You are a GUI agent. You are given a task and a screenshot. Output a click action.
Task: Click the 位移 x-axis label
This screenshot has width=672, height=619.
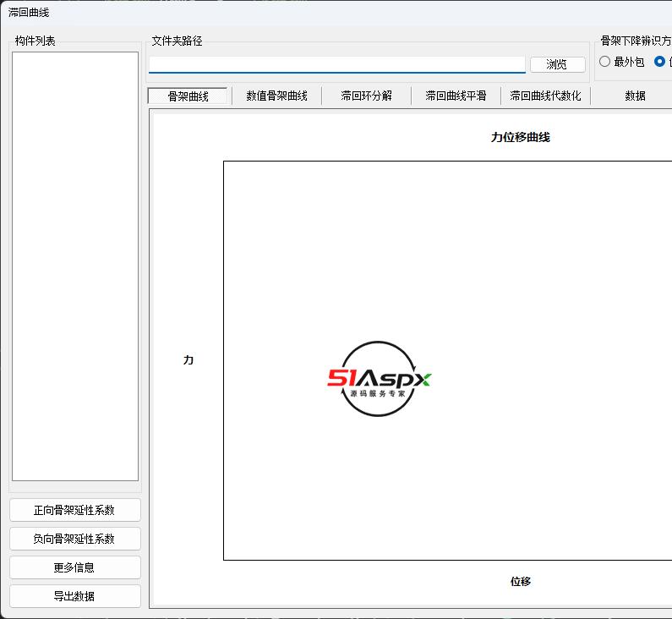tap(521, 581)
